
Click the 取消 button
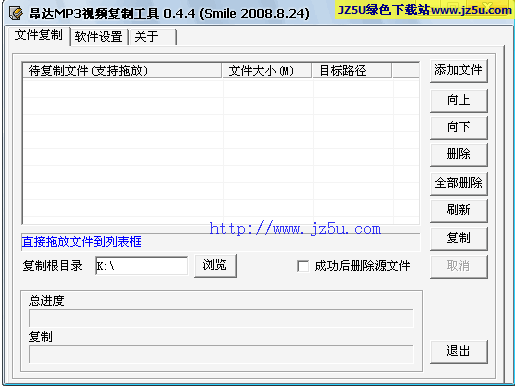coord(459,267)
